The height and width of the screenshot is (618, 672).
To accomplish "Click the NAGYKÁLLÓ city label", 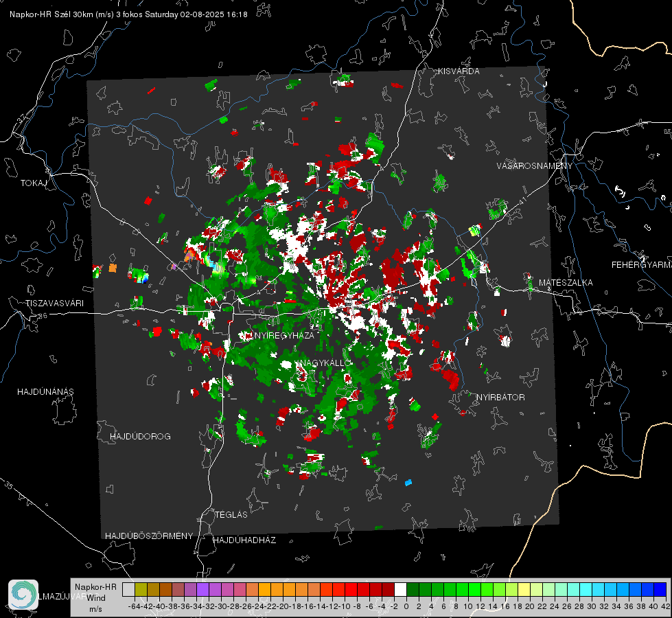I will (x=326, y=363).
